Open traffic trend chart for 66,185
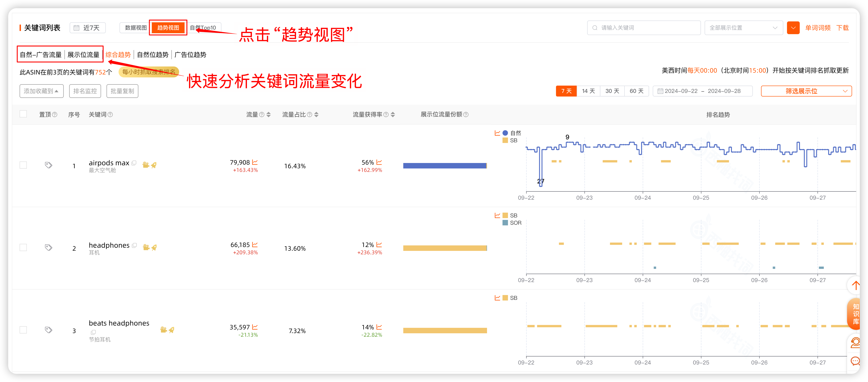This screenshot has height=382, width=868. click(255, 244)
